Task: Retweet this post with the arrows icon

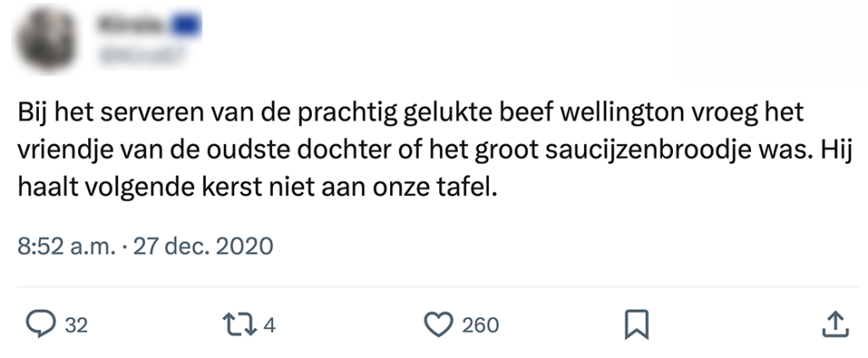Action: [x=234, y=323]
